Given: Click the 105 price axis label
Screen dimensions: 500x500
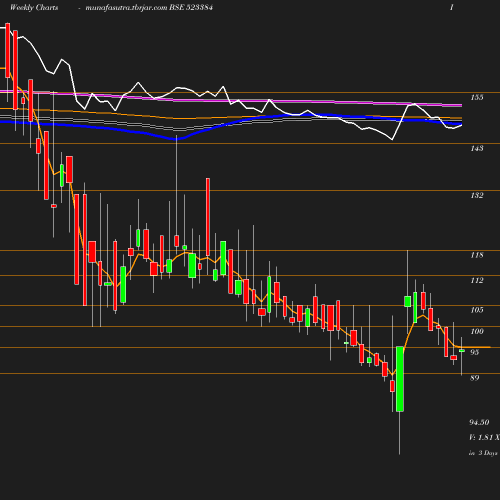Looking at the screenshot, I should (477, 310).
